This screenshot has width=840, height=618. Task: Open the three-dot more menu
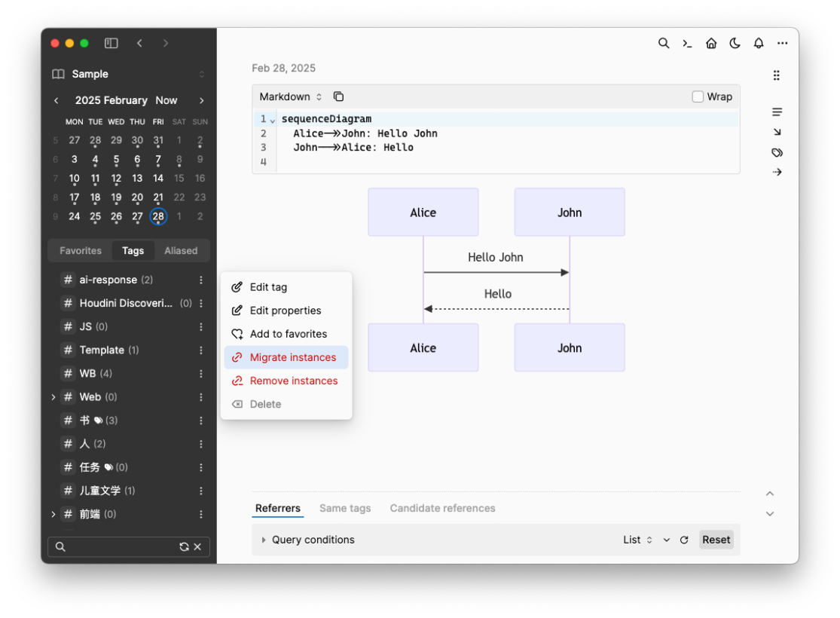782,44
